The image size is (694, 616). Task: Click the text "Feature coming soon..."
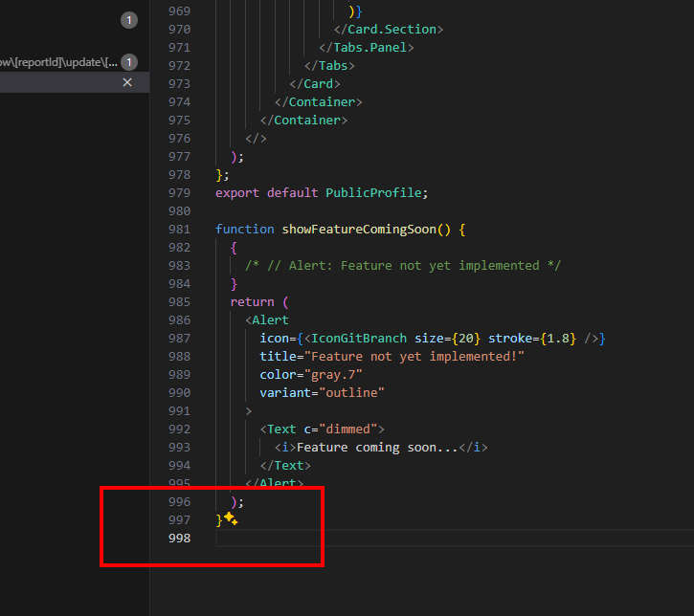coord(377,447)
